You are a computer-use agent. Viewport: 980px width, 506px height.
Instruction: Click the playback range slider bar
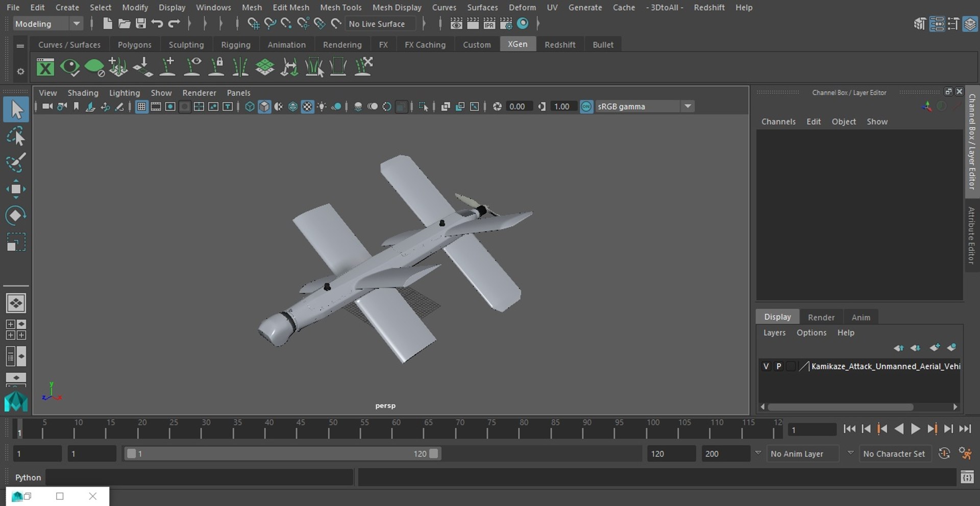283,453
